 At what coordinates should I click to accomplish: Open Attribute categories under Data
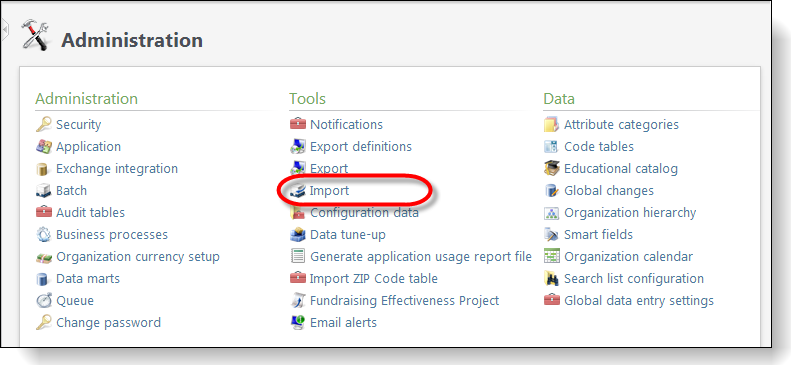point(622,125)
